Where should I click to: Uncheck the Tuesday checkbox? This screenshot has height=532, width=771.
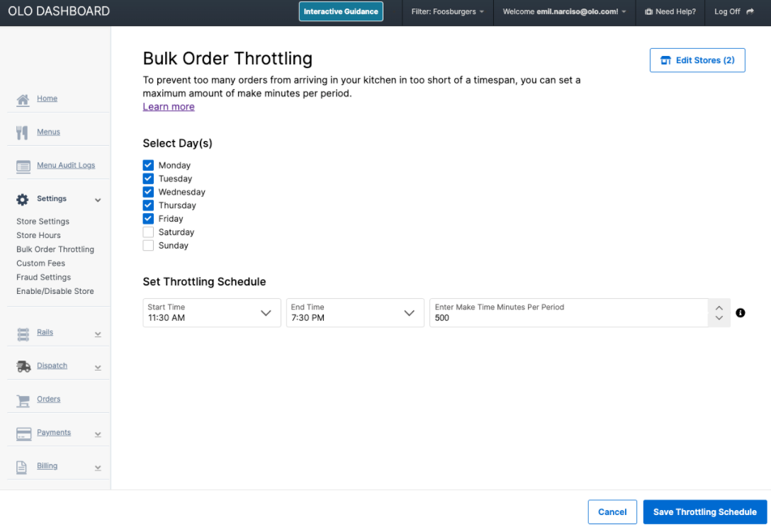(148, 179)
